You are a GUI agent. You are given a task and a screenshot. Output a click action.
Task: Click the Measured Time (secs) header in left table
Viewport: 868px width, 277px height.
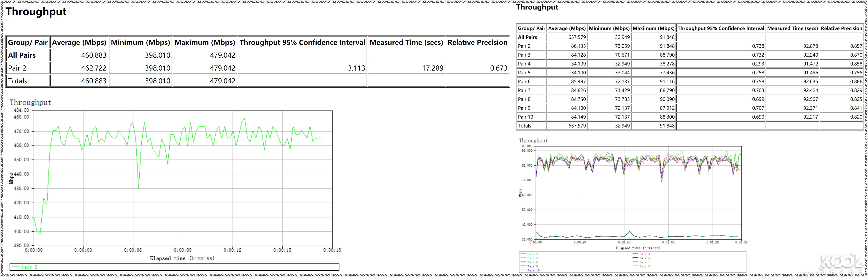click(x=406, y=43)
